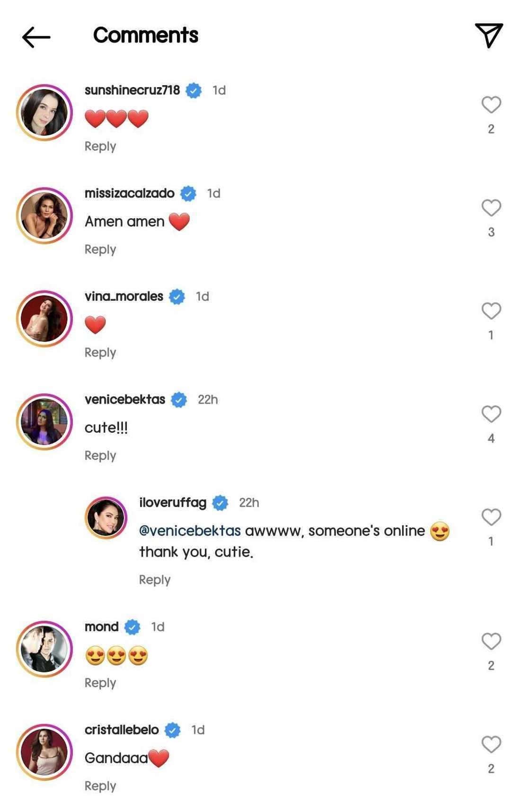Heart venicebektas's 'cute!!!' comment
Screen dimensions: 530x812
click(491, 414)
